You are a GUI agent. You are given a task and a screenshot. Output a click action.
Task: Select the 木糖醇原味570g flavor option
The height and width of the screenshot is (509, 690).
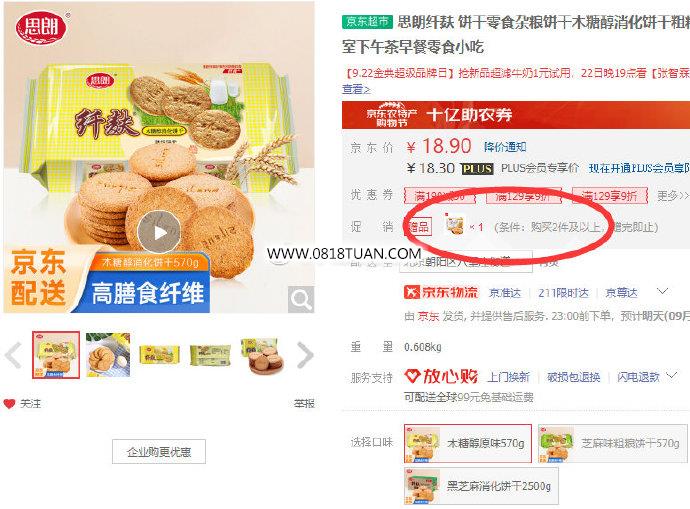468,443
